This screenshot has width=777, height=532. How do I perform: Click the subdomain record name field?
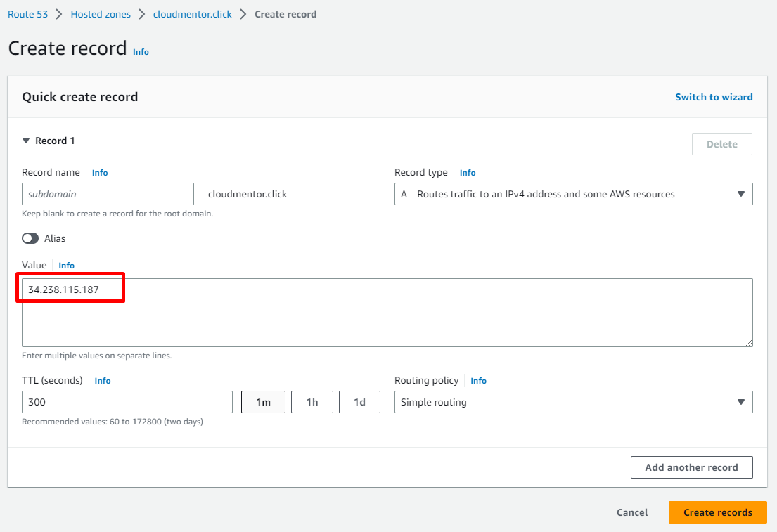point(108,194)
